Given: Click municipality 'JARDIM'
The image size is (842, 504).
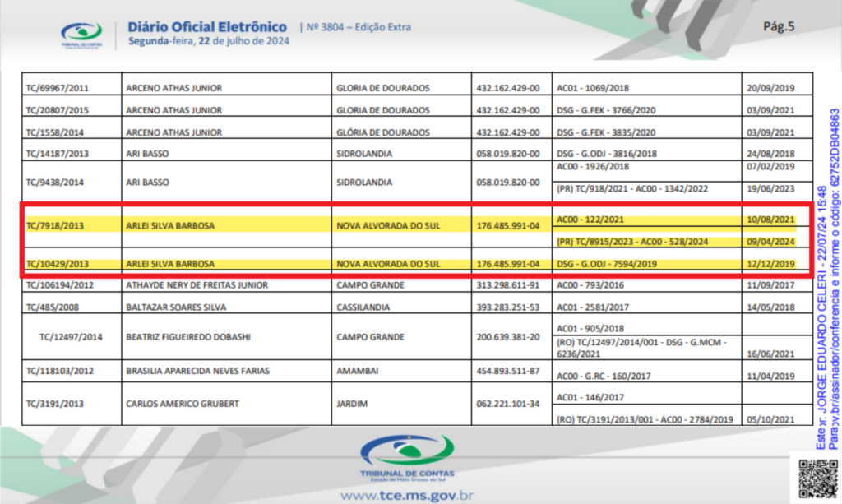Looking at the screenshot, I should [352, 404].
